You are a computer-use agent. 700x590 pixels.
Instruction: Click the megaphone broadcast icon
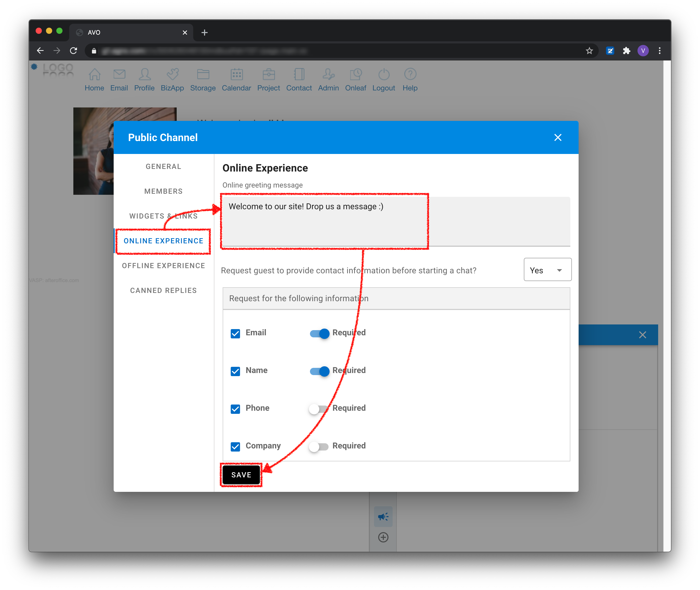point(383,517)
